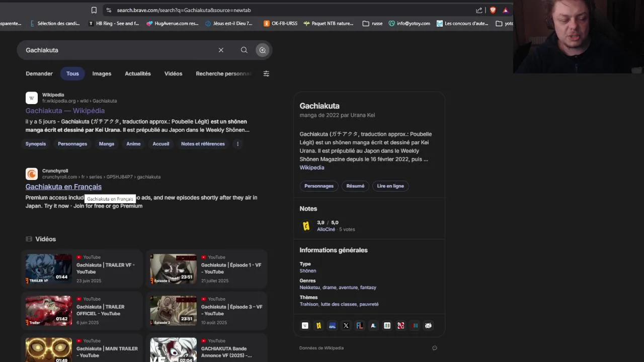Viewport: 644px width, 362px height.
Task: Select the Tous search tab
Action: 72,73
